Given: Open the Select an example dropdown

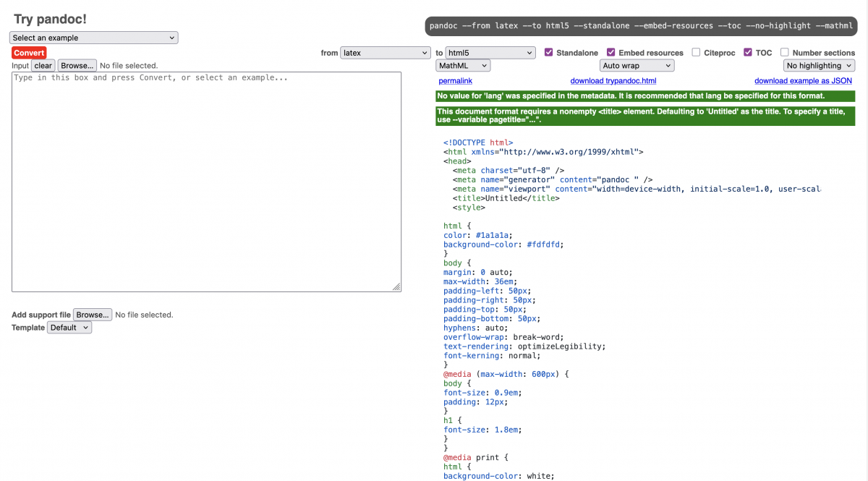Looking at the screenshot, I should 94,38.
